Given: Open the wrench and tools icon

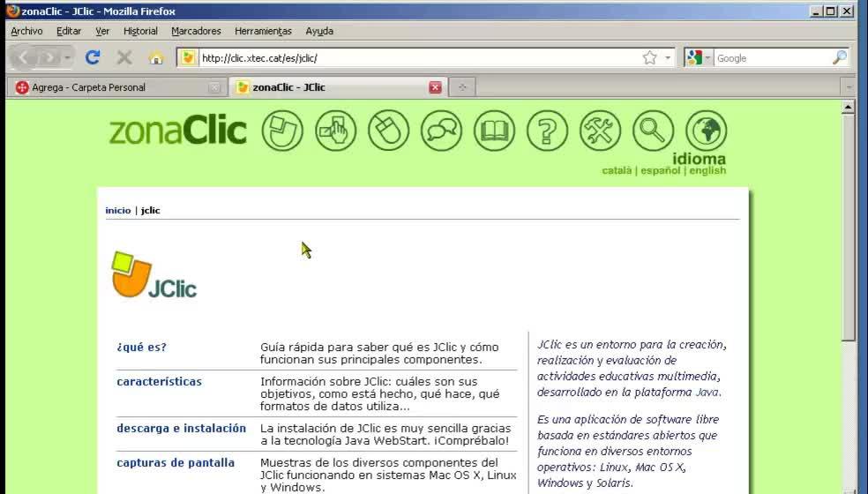Looking at the screenshot, I should (600, 131).
